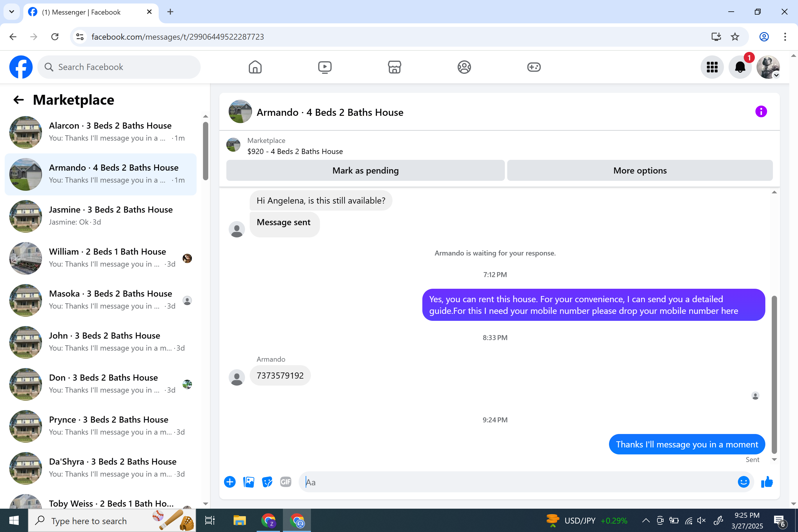Image resolution: width=798 pixels, height=532 pixels.
Task: Open conversation information purple icon
Action: tap(761, 112)
